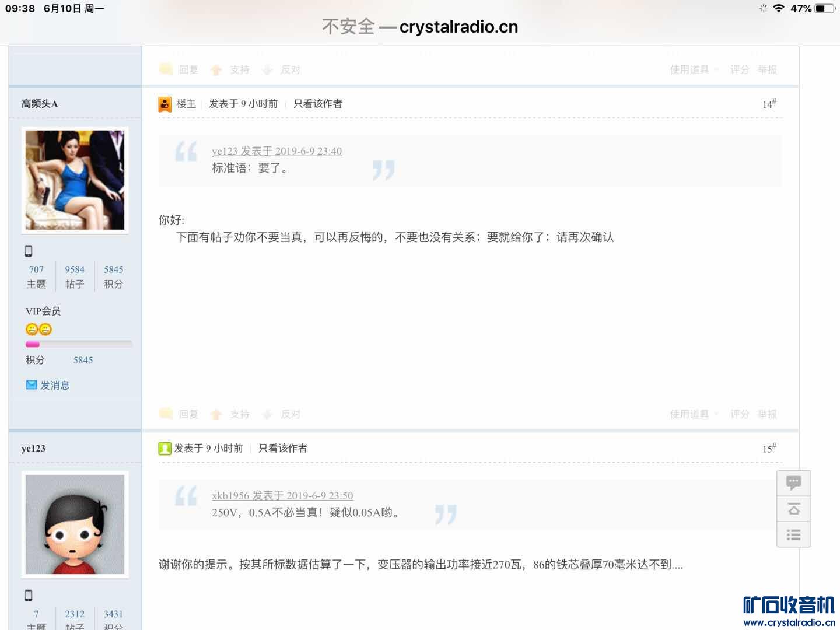The height and width of the screenshot is (630, 840).
Task: Click the floating quick reply speech-bubble icon
Action: pyautogui.click(x=794, y=483)
